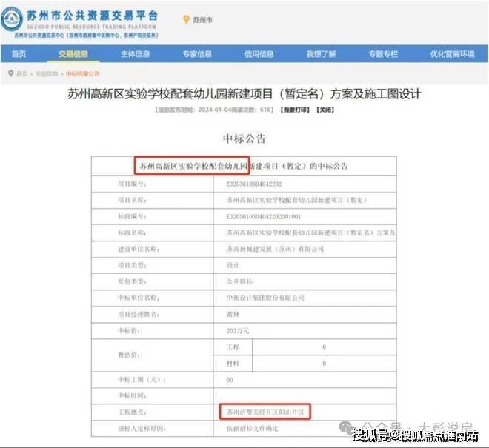Image resolution: width=489 pixels, height=448 pixels.
Task: Open the 我想了解 navigation tab
Action: click(x=321, y=54)
